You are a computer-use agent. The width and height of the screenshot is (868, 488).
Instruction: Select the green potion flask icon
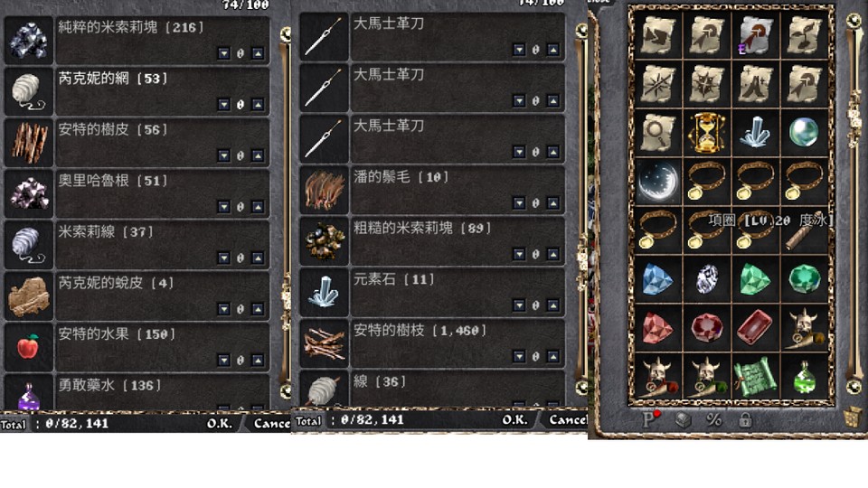(804, 378)
